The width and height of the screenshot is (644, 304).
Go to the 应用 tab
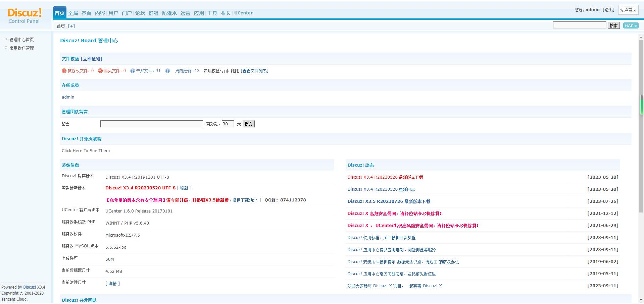point(199,13)
